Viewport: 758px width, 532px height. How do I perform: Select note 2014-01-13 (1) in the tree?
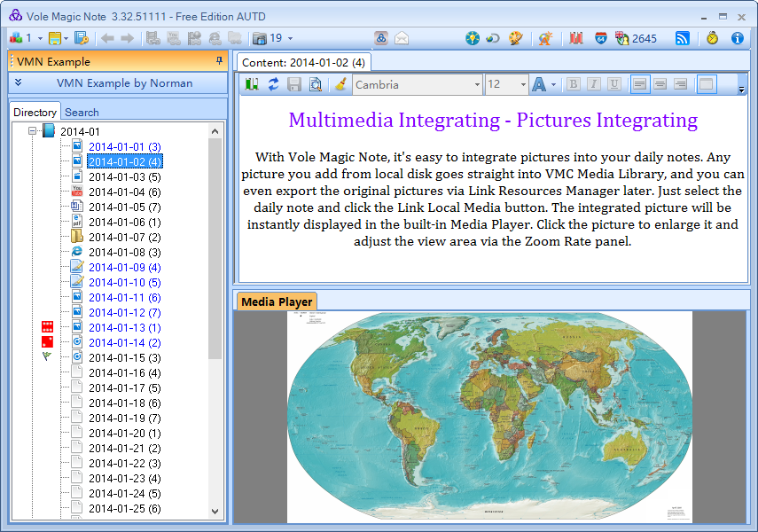point(125,327)
